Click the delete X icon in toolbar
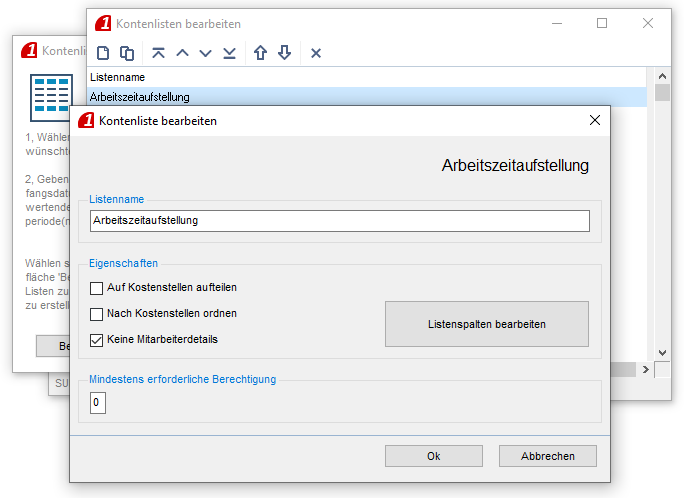Image resolution: width=684 pixels, height=498 pixels. coord(316,53)
